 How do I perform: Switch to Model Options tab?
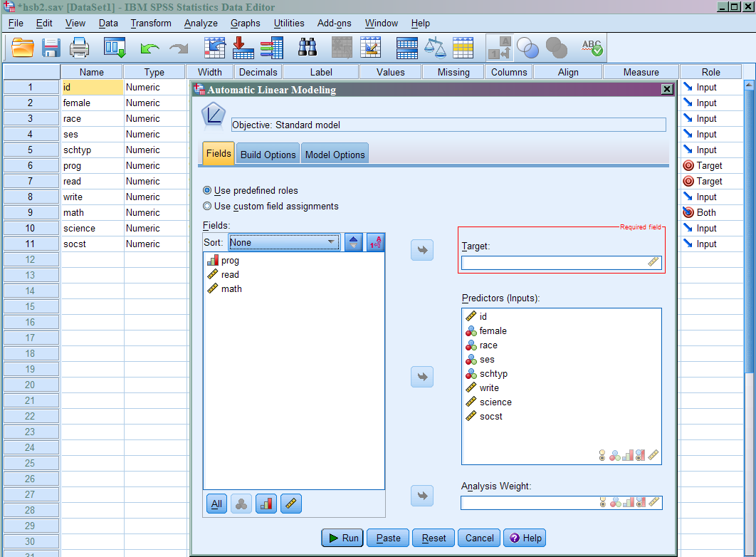(x=335, y=155)
